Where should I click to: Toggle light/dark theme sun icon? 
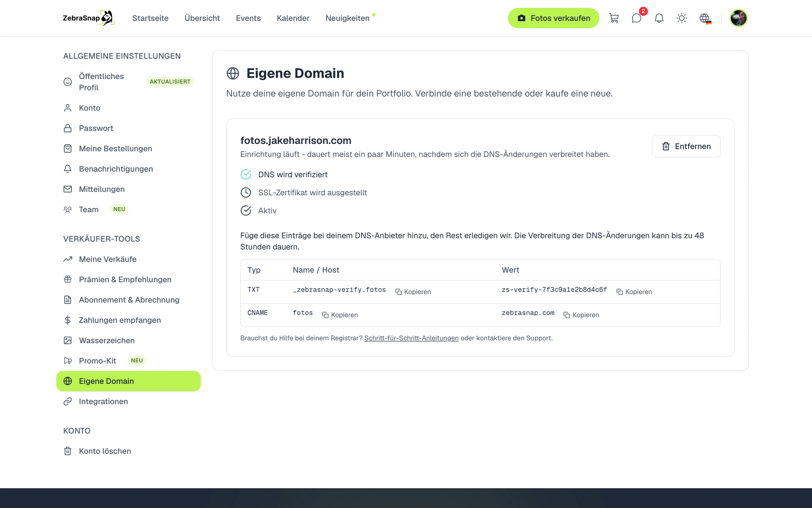[681, 18]
